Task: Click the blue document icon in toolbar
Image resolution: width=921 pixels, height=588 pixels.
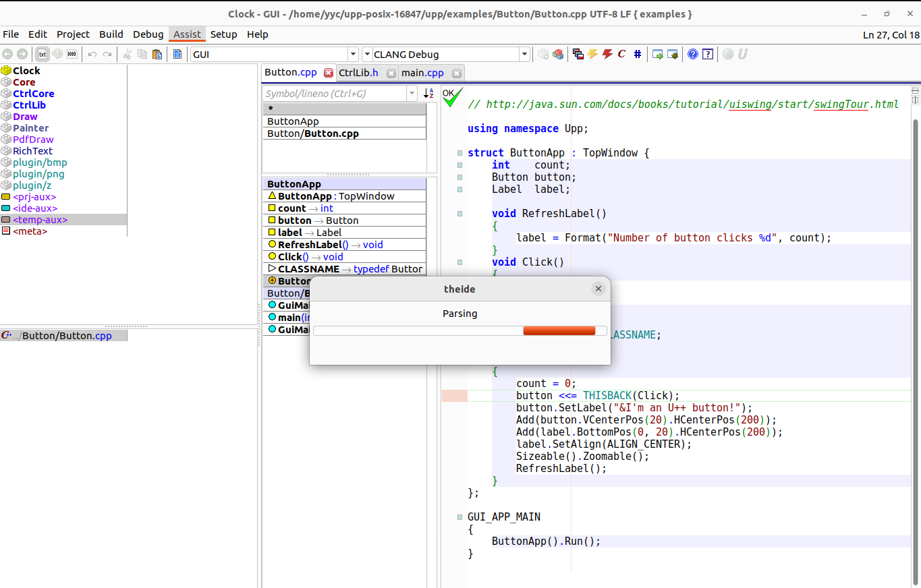Action: pos(177,55)
